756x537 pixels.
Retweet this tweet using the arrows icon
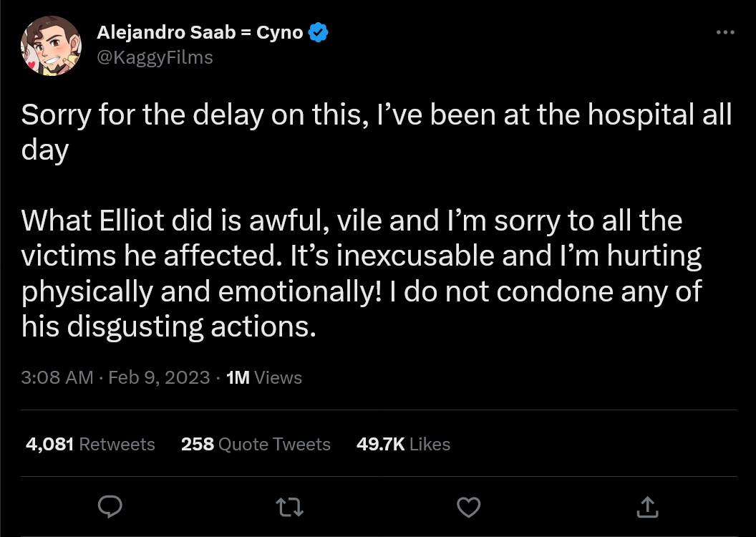click(289, 508)
